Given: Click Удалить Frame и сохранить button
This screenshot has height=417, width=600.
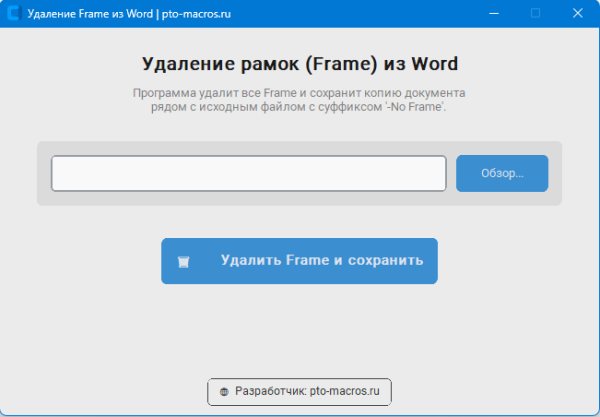Looking at the screenshot, I should 299,261.
